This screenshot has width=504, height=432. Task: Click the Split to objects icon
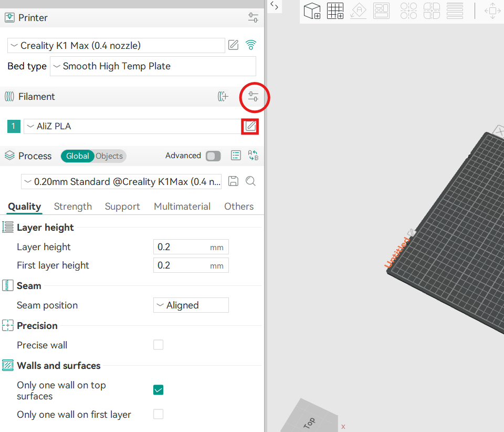pyautogui.click(x=408, y=11)
